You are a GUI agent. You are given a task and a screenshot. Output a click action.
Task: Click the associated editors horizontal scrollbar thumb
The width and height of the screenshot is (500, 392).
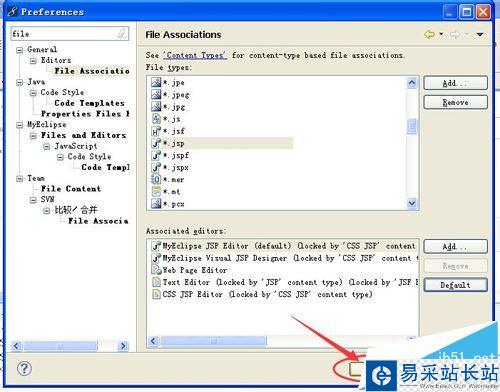tap(213, 341)
